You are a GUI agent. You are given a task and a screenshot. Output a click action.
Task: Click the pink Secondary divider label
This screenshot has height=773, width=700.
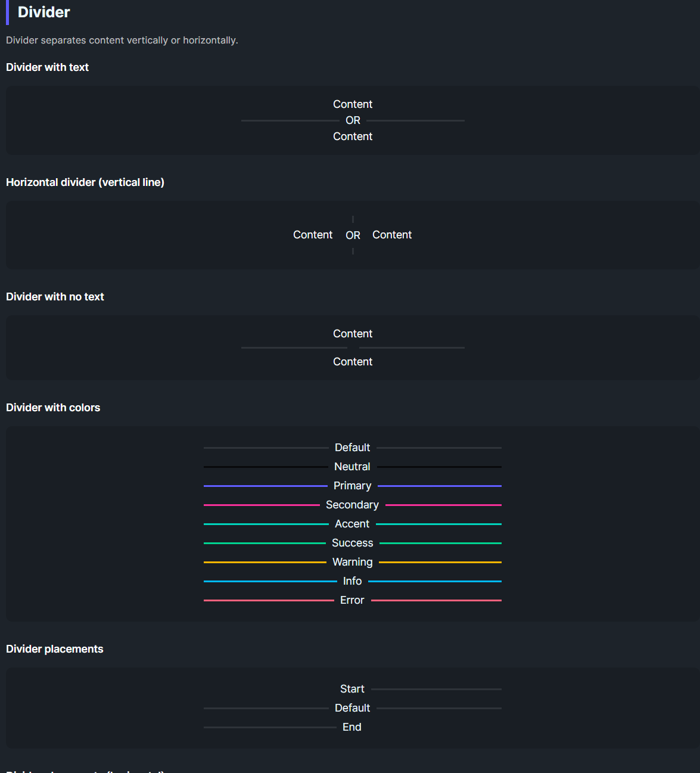tap(352, 505)
